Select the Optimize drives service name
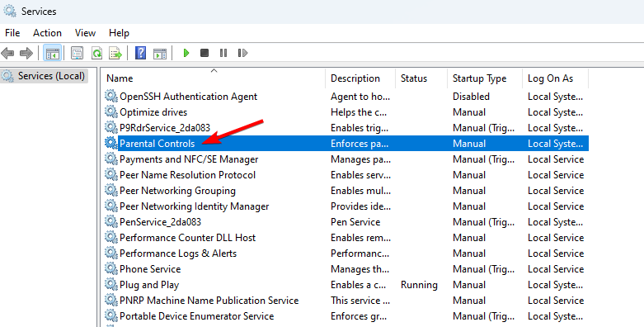The height and width of the screenshot is (327, 644). [x=153, y=111]
